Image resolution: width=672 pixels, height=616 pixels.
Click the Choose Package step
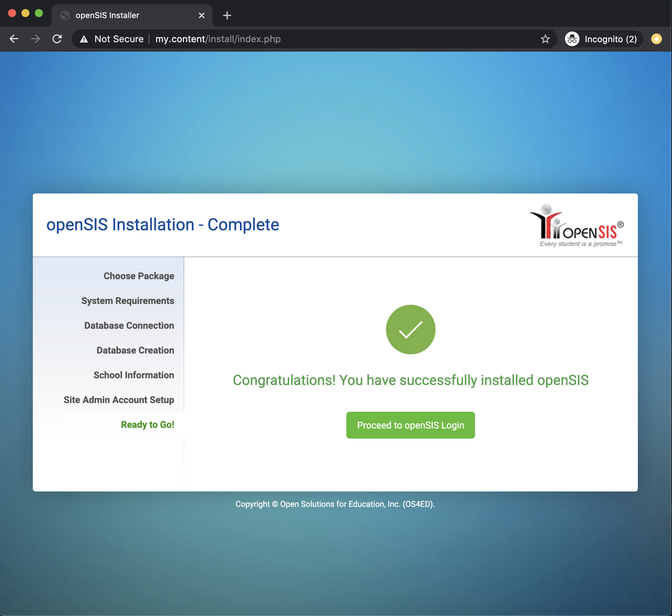click(x=139, y=276)
